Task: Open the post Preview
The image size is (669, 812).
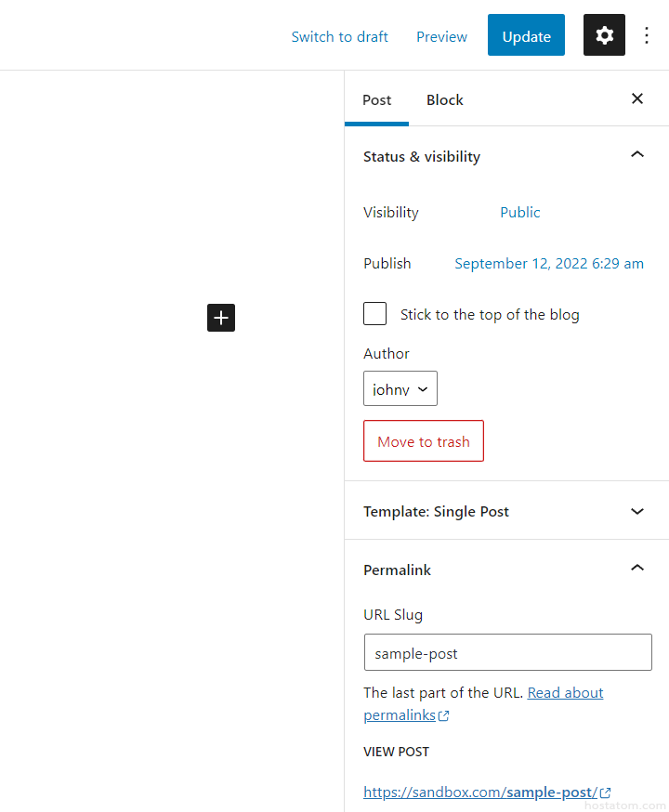Action: point(441,36)
